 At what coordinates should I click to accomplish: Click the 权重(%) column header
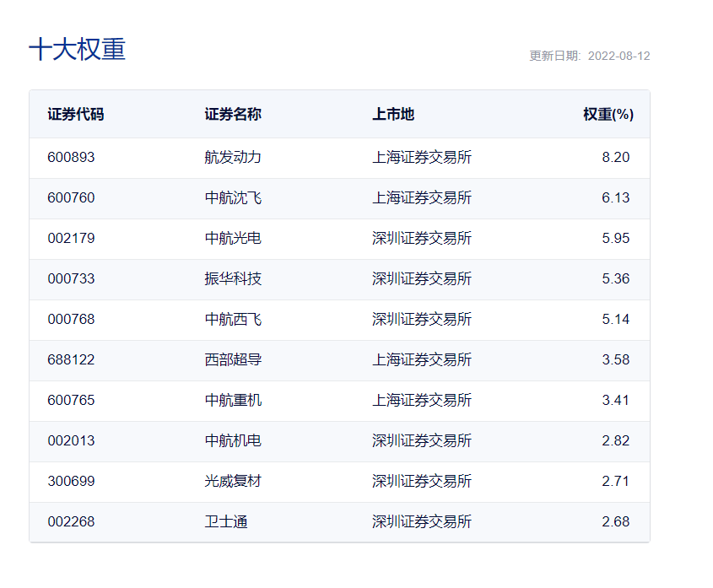coord(608,114)
